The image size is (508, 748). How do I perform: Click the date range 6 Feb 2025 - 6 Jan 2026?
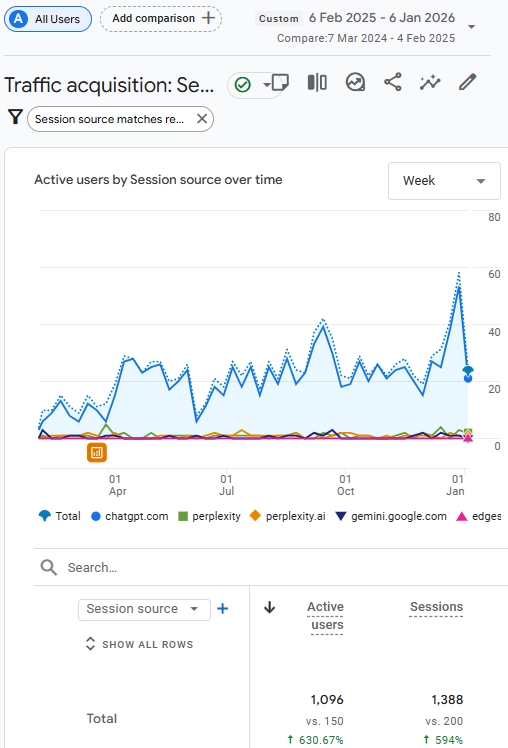click(x=382, y=18)
